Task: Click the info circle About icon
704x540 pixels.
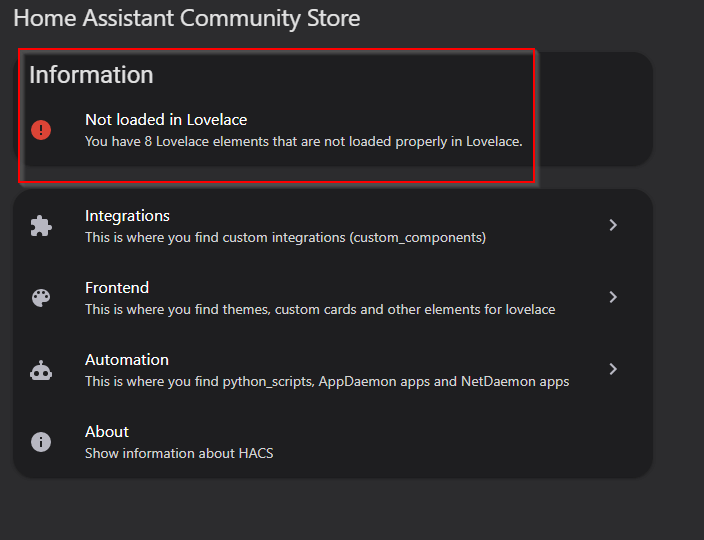Action: point(41,442)
